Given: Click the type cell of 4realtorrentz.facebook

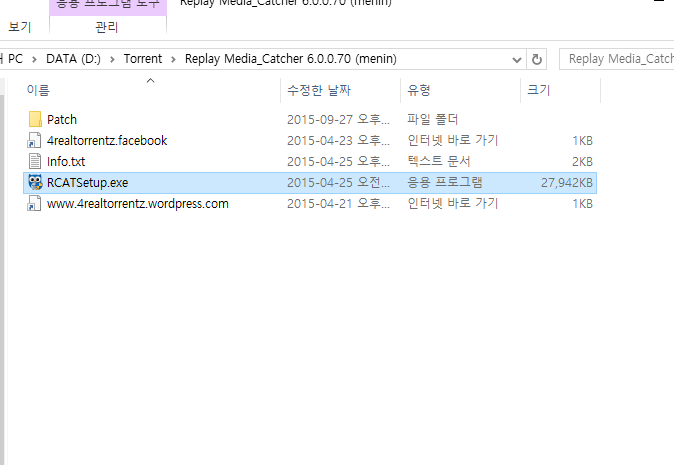Looking at the screenshot, I should pyautogui.click(x=452, y=140).
